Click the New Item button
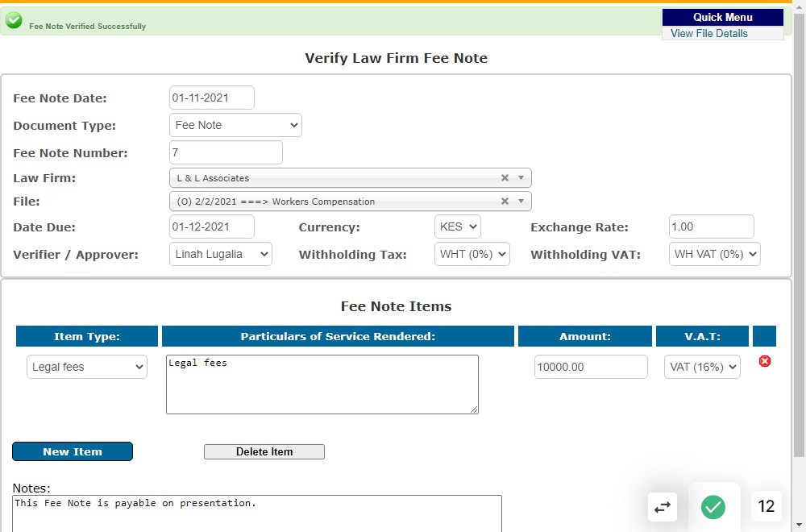Screen dimensions: 806x532 [73, 451]
